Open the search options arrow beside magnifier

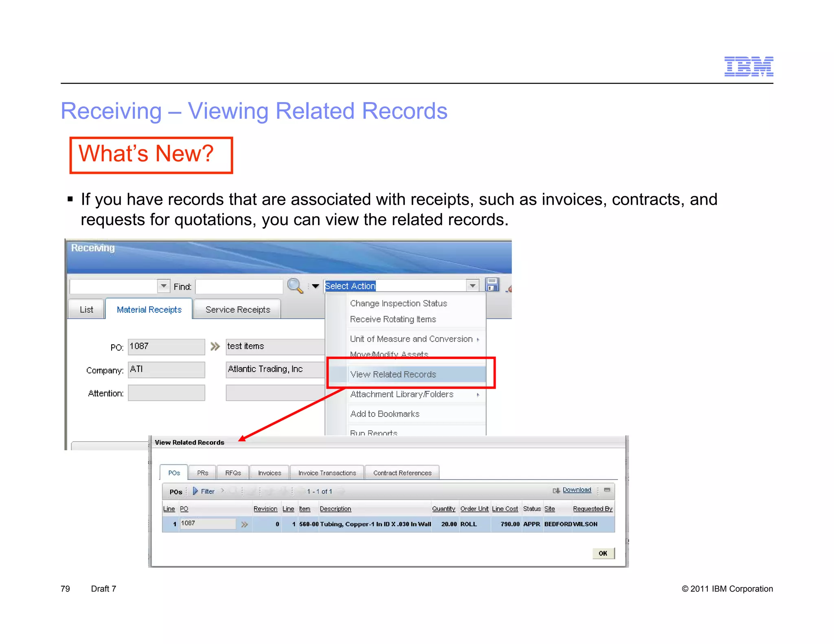tap(315, 286)
